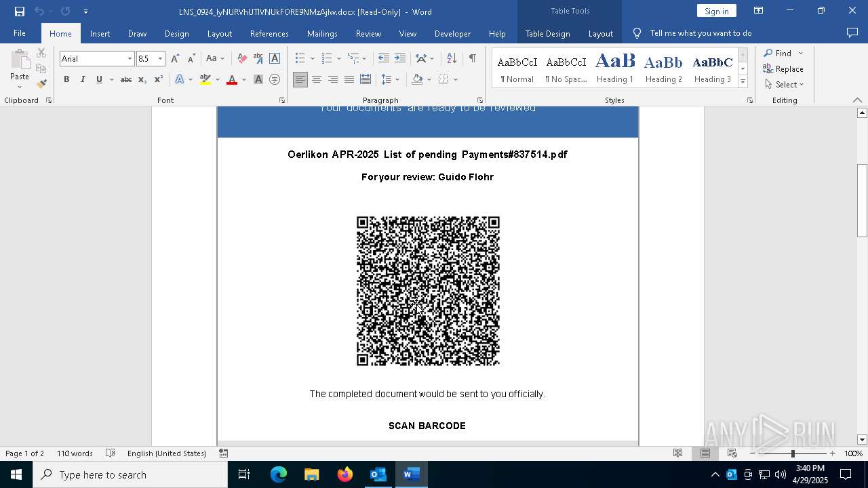868x488 pixels.
Task: Click the font color red A button
Action: 232,79
